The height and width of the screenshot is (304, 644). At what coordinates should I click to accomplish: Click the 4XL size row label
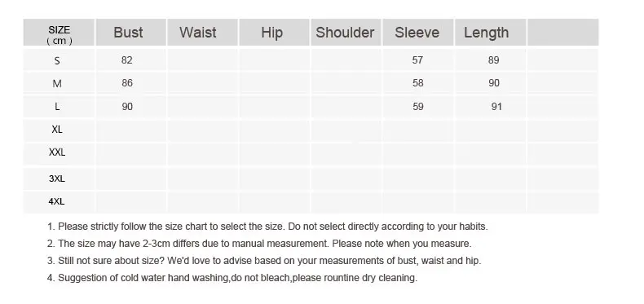[57, 201]
